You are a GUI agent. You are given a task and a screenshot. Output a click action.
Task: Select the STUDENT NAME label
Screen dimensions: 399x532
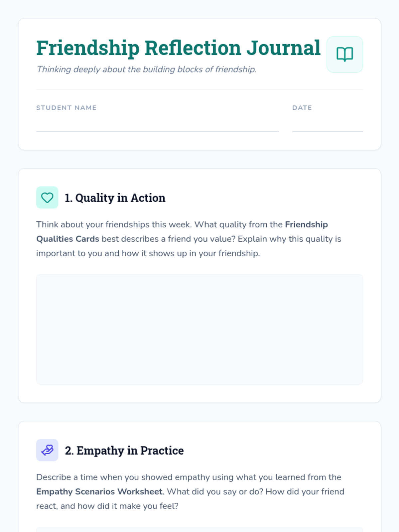pos(66,108)
